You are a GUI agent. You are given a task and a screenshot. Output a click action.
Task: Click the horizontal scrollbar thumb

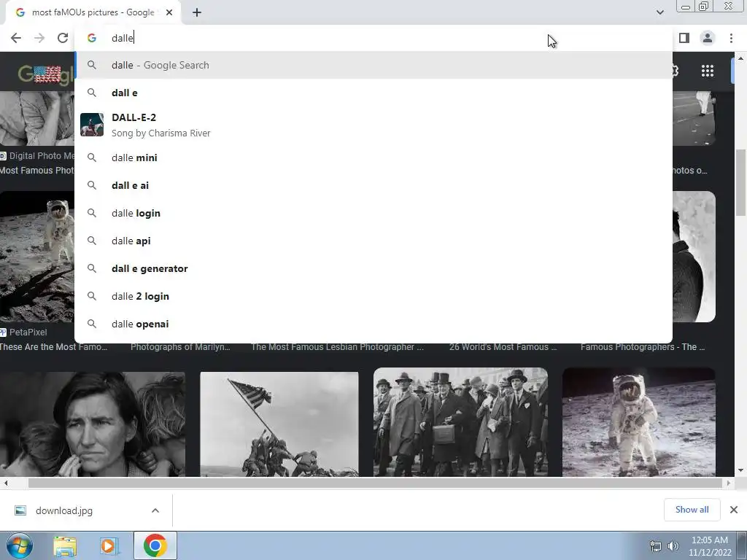(x=376, y=483)
